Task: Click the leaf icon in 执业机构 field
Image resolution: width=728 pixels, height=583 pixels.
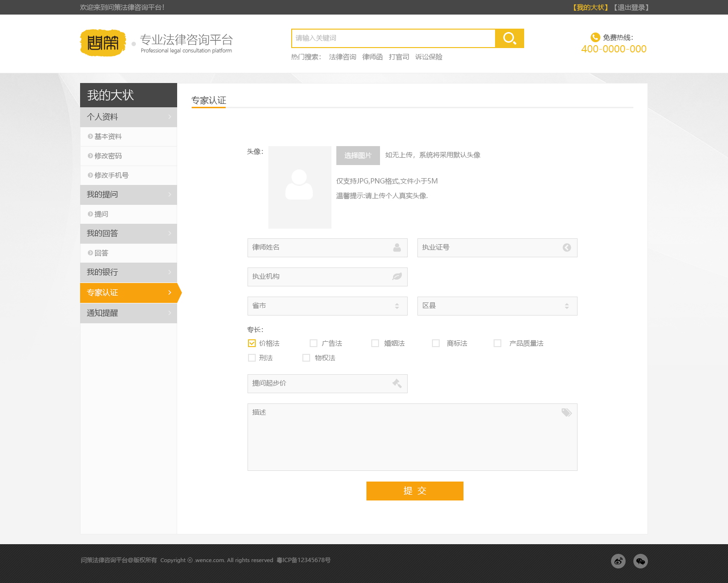Action: (x=397, y=277)
